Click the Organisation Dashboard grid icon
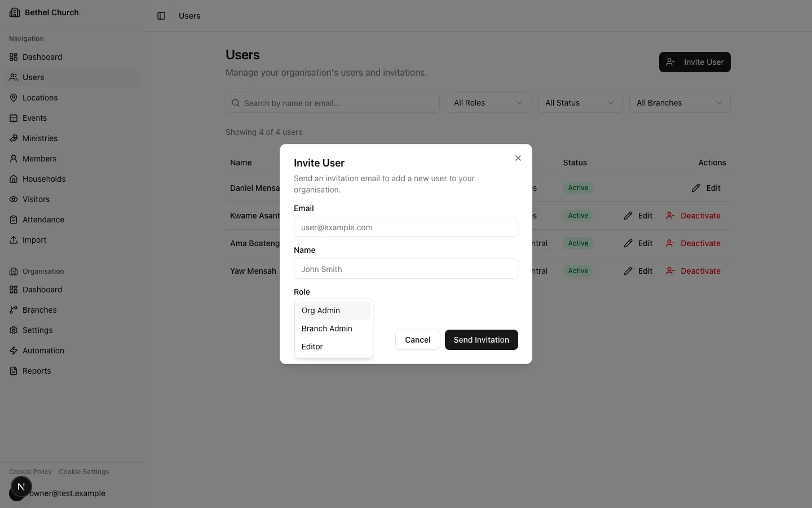Viewport: 812px width, 508px height. click(14, 290)
